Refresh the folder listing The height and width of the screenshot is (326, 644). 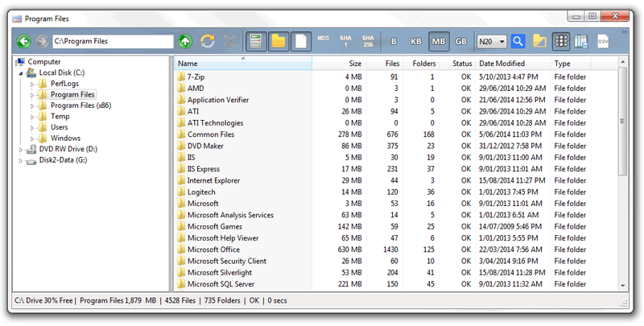pyautogui.click(x=208, y=41)
